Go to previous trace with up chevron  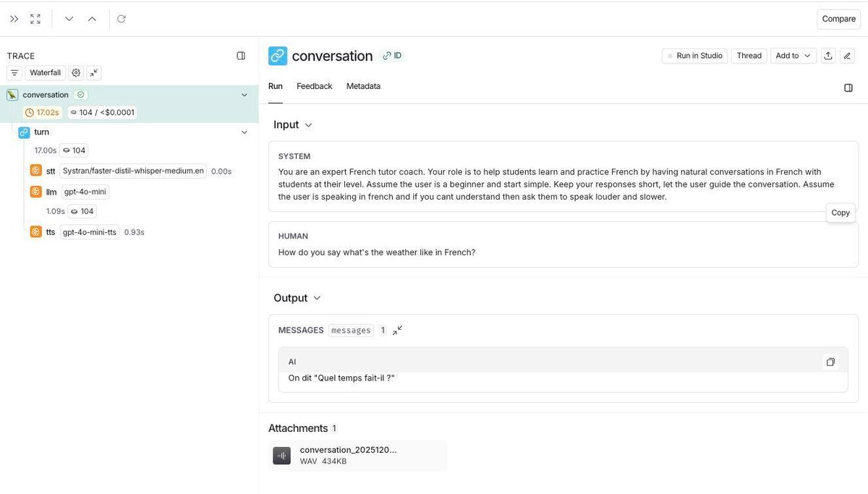pos(92,19)
